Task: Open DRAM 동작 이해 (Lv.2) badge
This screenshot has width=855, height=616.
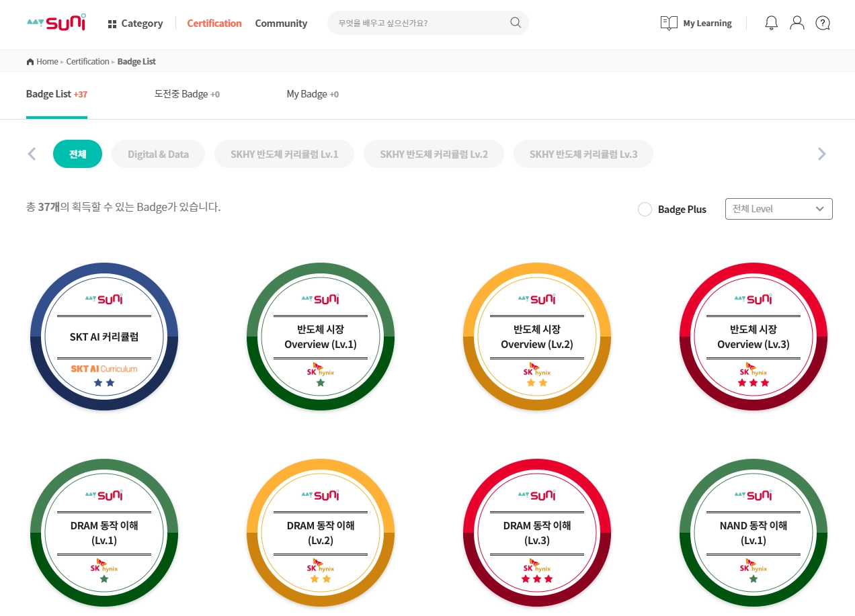Action: tap(321, 533)
